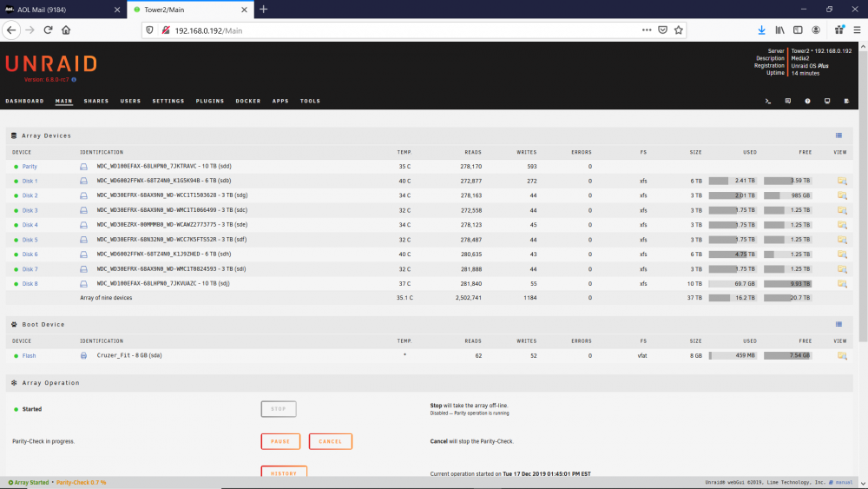Click Disk 8 free space bar 9.93 TB

tap(788, 283)
